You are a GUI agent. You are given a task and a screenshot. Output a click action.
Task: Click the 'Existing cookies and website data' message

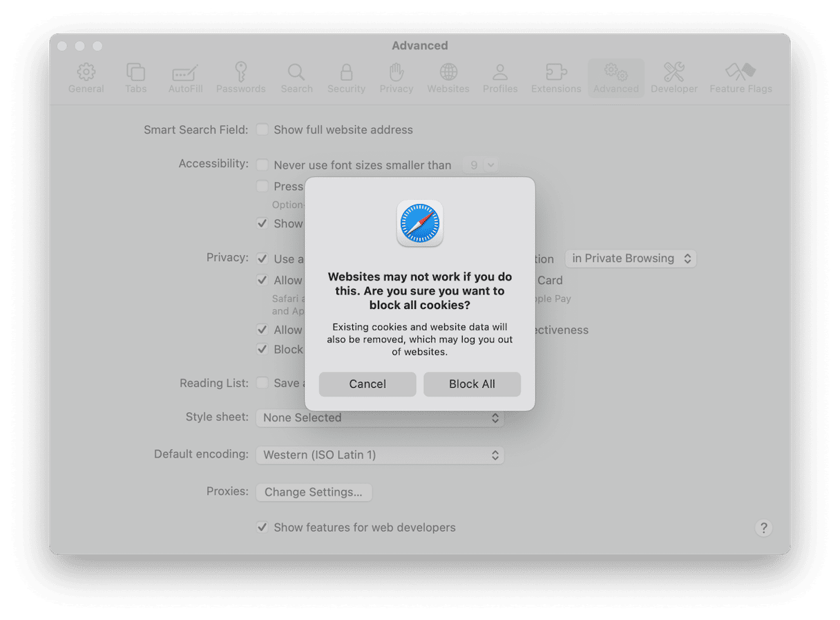pyautogui.click(x=419, y=339)
